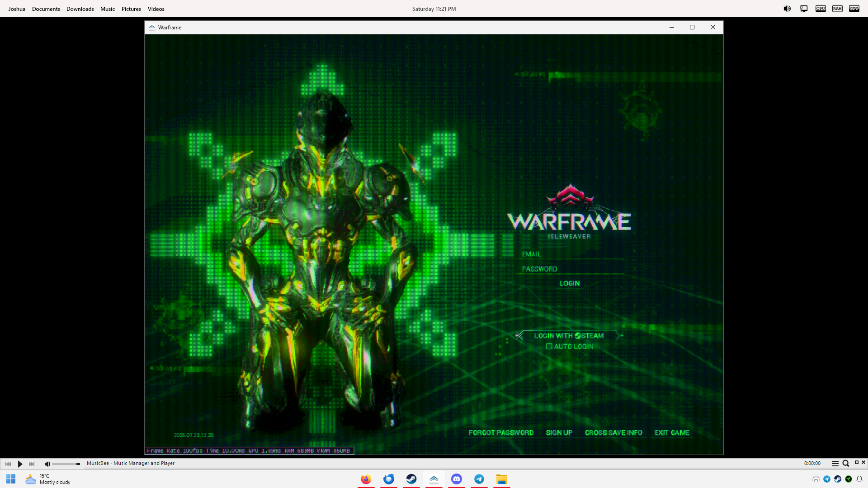The height and width of the screenshot is (488, 868).
Task: Click the RAM monitor icon
Action: [837, 9]
